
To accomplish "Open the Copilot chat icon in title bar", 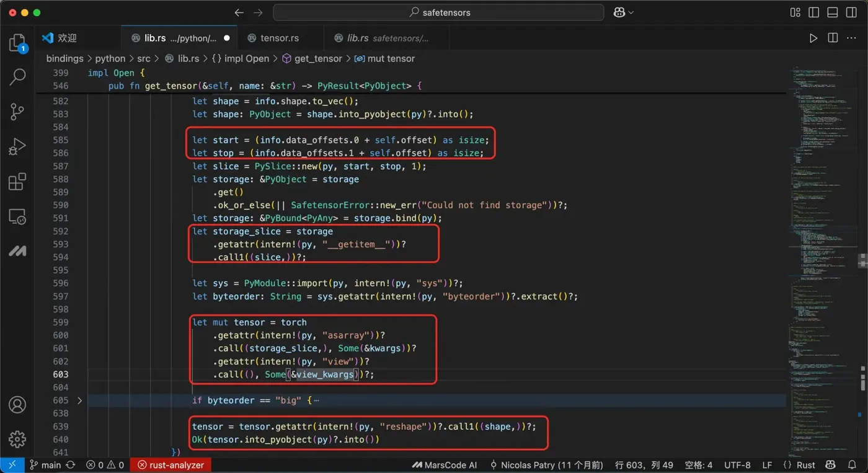I will coord(618,12).
